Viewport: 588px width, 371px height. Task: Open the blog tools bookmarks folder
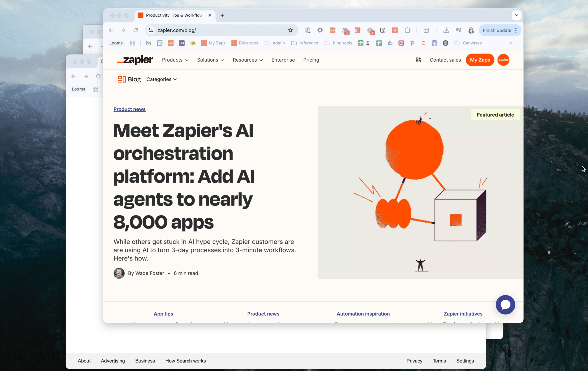pos(338,43)
